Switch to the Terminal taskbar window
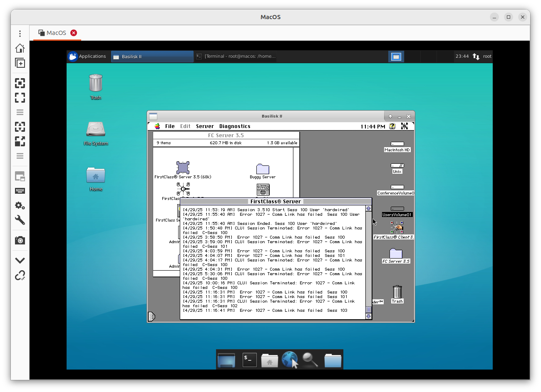The width and height of the screenshot is (541, 392). pos(236,57)
